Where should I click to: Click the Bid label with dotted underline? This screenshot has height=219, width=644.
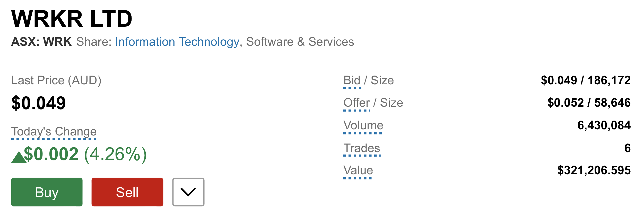[352, 81]
